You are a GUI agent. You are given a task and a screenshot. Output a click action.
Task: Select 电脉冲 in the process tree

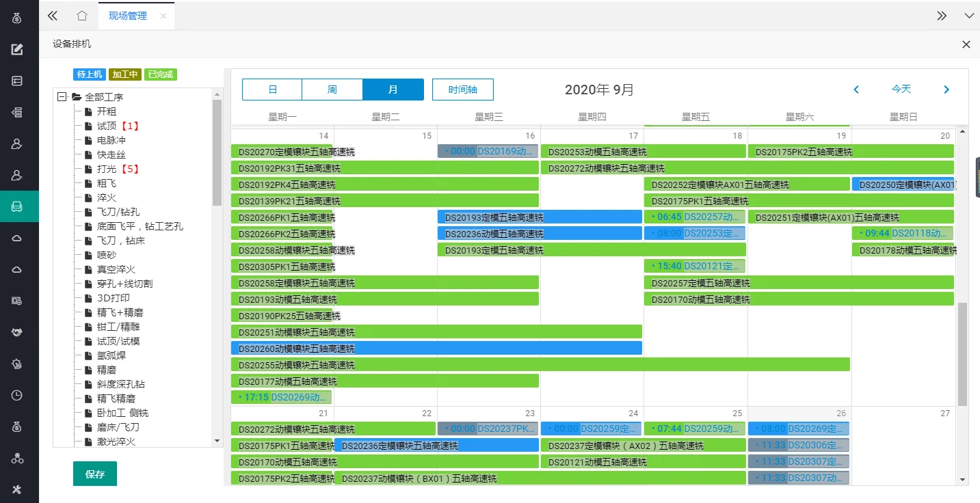coord(111,140)
